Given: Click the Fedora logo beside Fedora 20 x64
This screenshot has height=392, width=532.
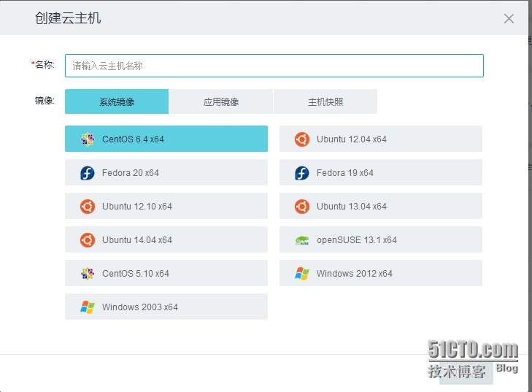Looking at the screenshot, I should (x=87, y=173).
